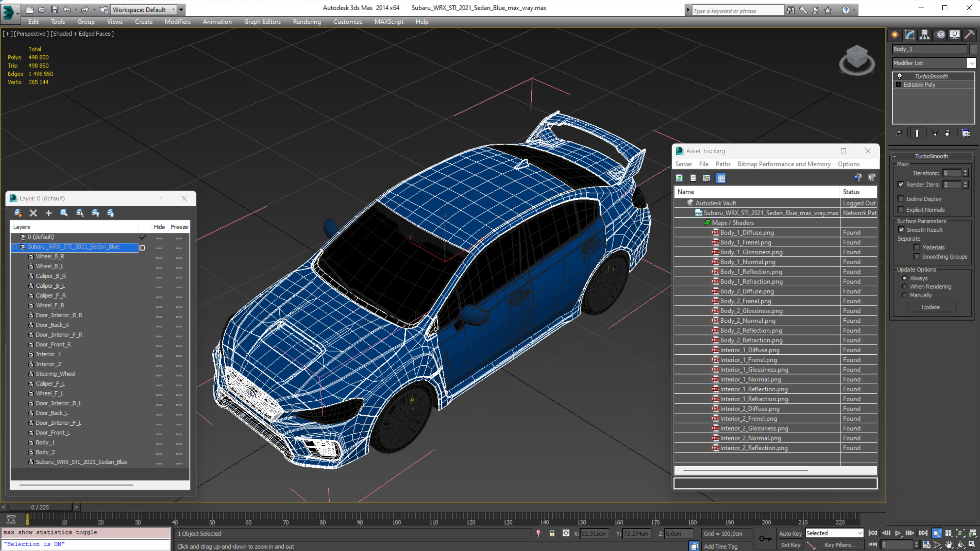Open the Rendering menu
980x551 pixels.
[x=307, y=22]
